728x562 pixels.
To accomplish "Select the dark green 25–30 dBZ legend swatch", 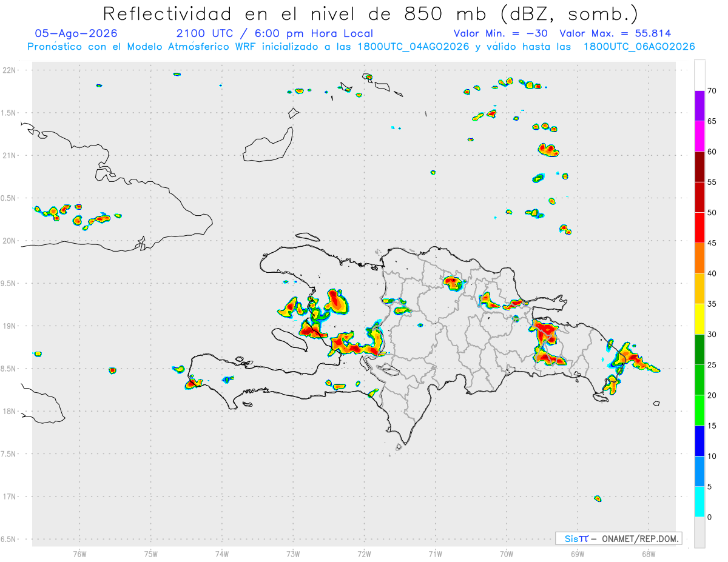I will pos(700,350).
